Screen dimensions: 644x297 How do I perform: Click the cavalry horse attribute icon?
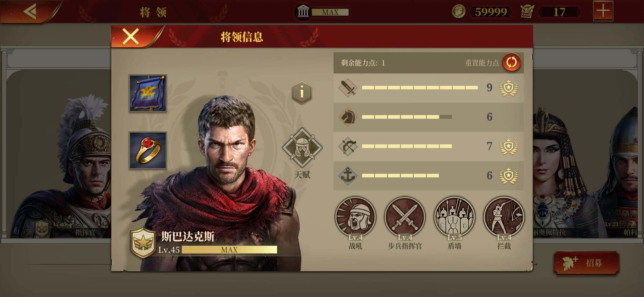[x=348, y=117]
